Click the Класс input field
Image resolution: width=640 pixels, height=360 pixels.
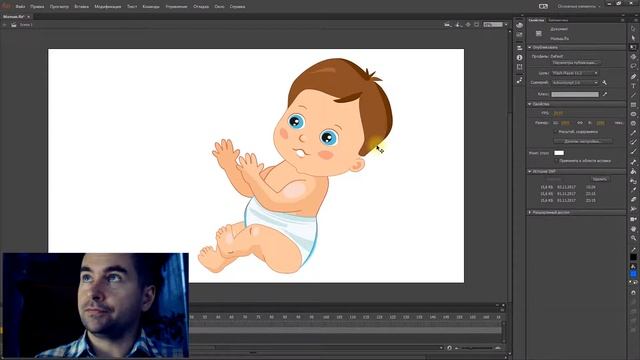pos(575,94)
